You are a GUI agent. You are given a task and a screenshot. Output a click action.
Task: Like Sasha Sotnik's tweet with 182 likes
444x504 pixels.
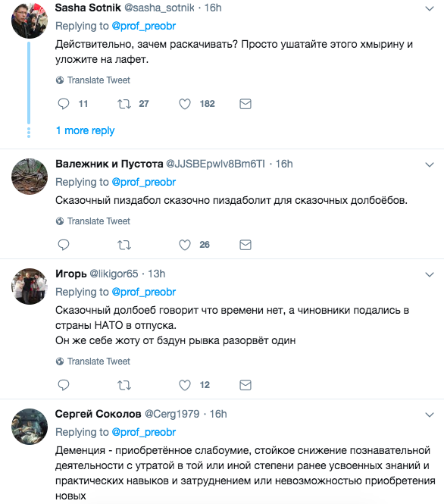185,104
